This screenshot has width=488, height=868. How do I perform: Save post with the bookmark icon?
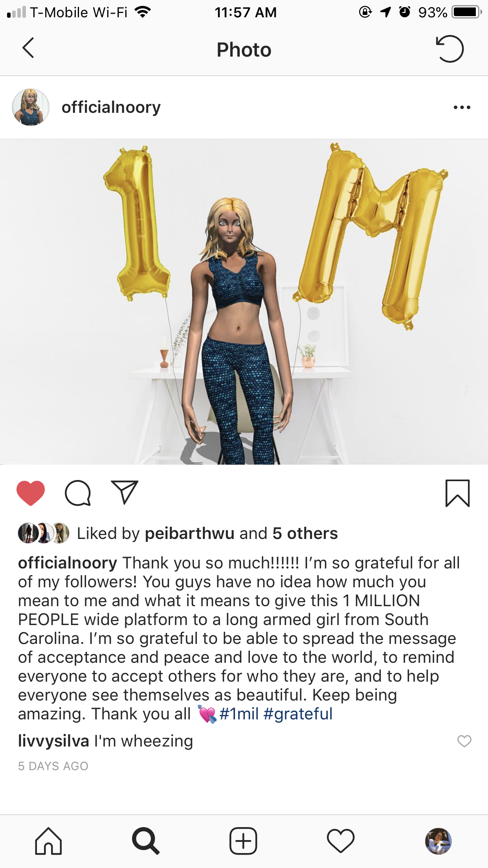coord(457,493)
